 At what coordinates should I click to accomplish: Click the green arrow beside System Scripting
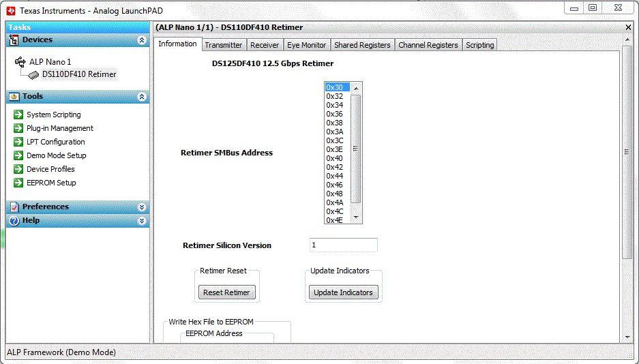[18, 115]
